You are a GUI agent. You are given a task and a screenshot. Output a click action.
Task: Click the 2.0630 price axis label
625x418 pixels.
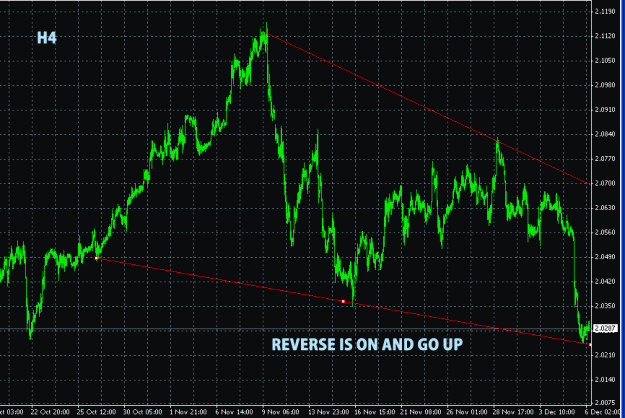click(605, 208)
